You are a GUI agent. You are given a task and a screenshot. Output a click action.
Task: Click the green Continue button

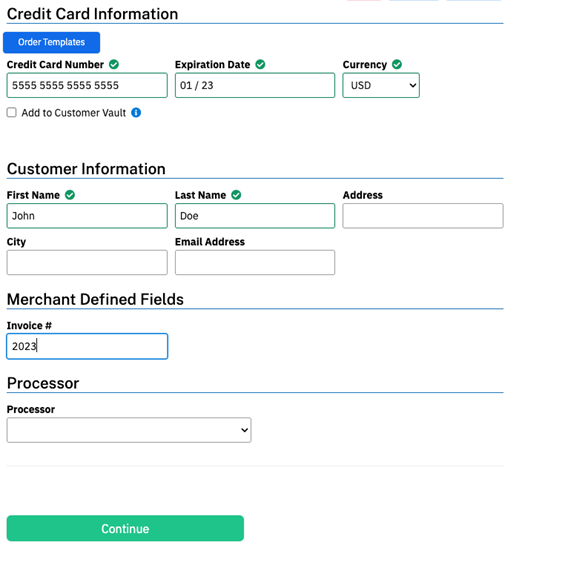125,528
